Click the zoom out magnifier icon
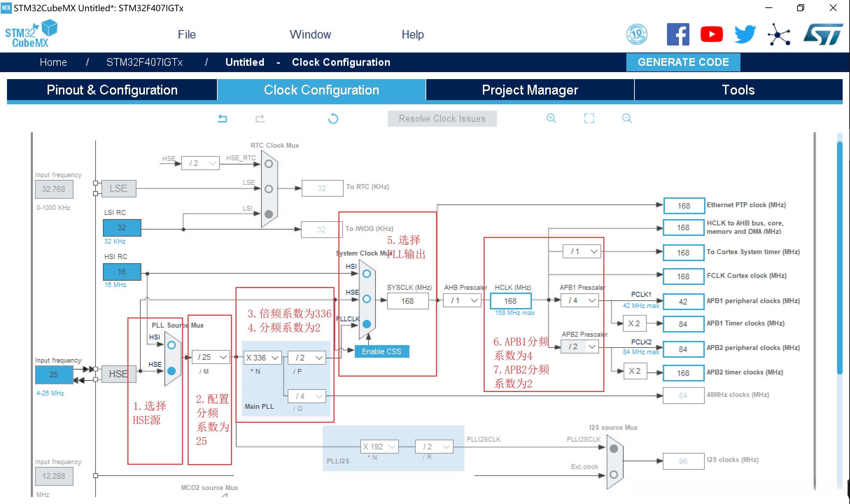 point(627,118)
